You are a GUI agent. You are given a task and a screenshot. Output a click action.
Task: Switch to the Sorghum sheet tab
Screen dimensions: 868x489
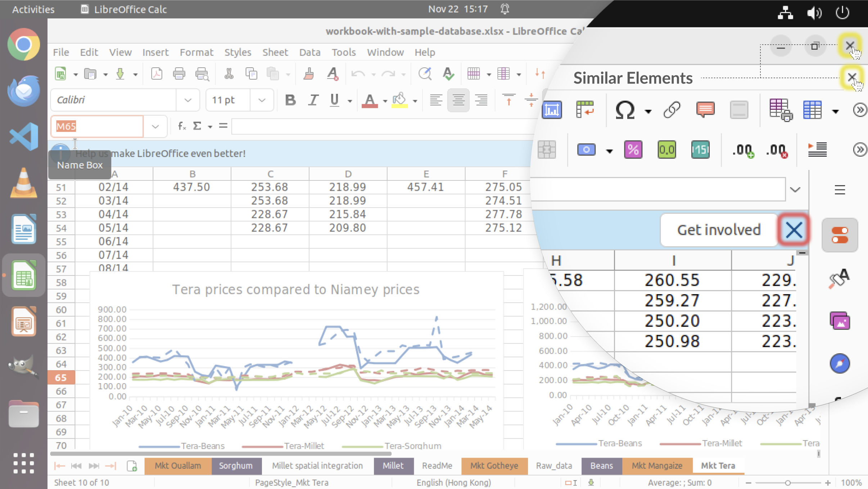pyautogui.click(x=236, y=466)
